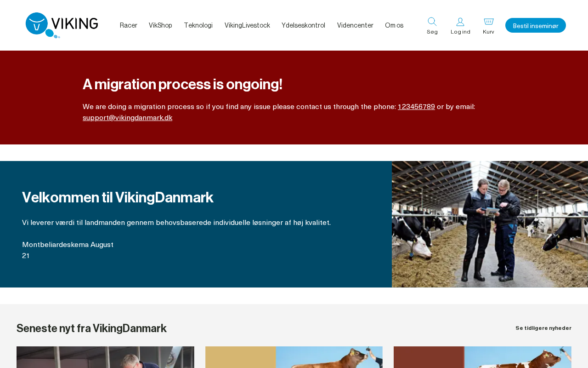588x368 pixels.
Task: Click support@vikingdanmark.dk email link
Action: (x=128, y=118)
